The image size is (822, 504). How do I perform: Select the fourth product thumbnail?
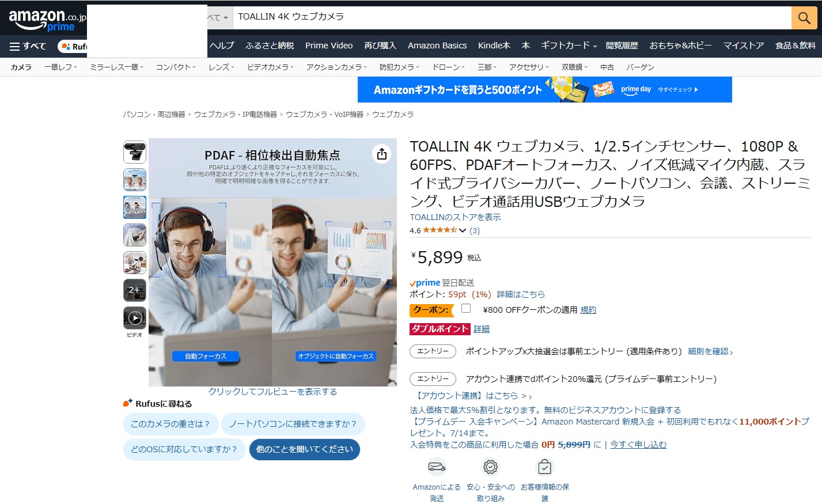pyautogui.click(x=135, y=235)
